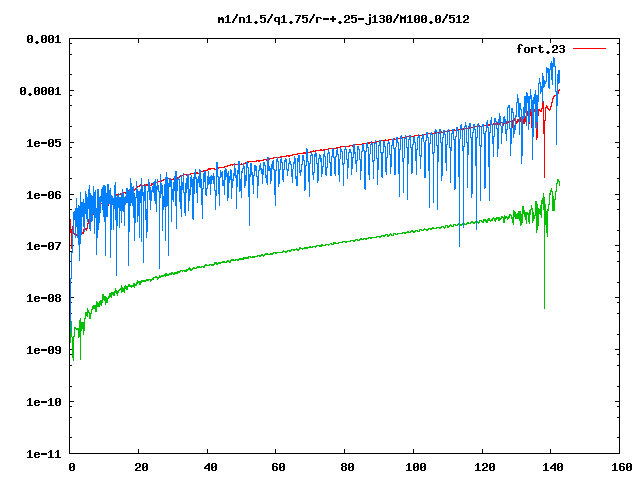Click y-axis label 1e-09
Image resolution: width=640 pixels, height=480 pixels.
pos(44,350)
